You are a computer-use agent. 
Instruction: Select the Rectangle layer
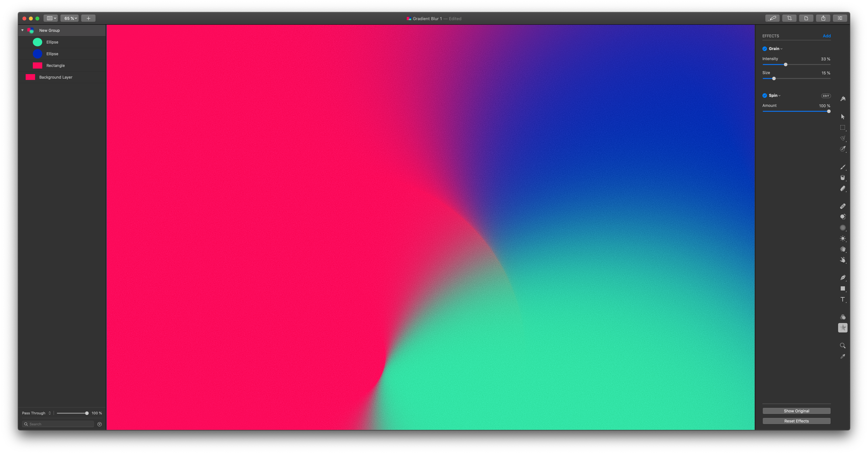[55, 65]
